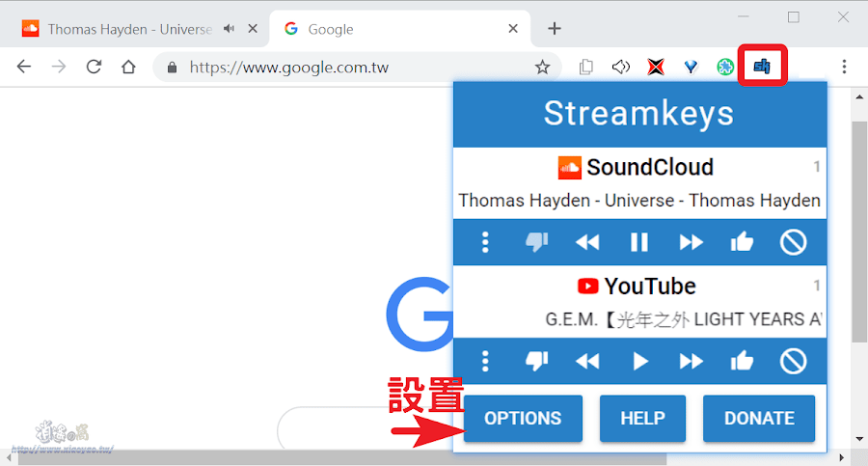Screen dimensions: 868x466
Task: Open the Streamkeys extension icon in toolbar
Action: pyautogui.click(x=762, y=67)
